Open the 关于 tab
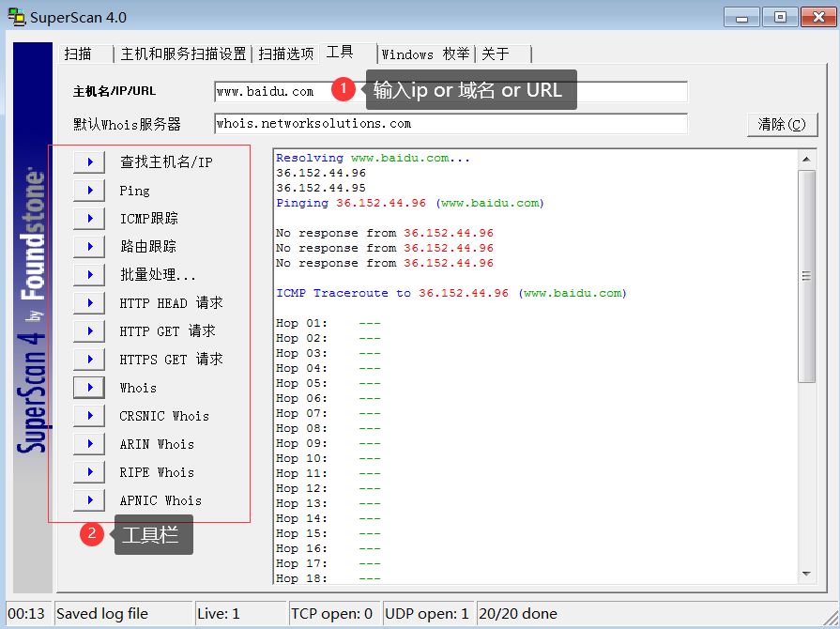840x629 pixels. pos(504,54)
